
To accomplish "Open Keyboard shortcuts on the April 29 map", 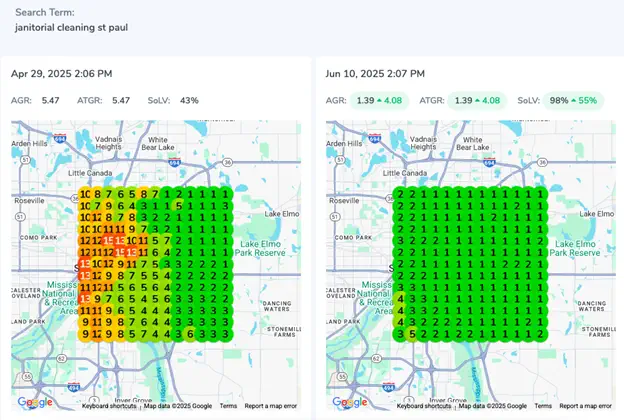I will click(109, 406).
